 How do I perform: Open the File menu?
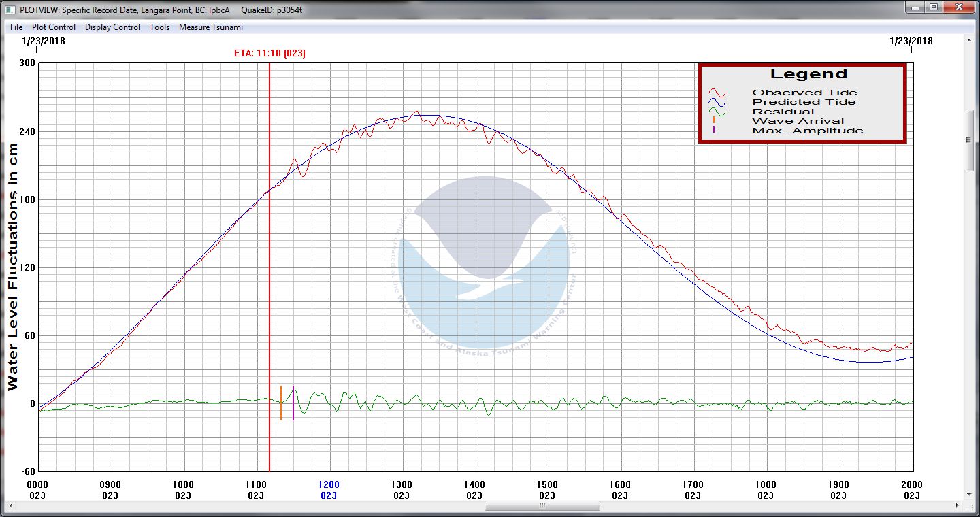(16, 27)
